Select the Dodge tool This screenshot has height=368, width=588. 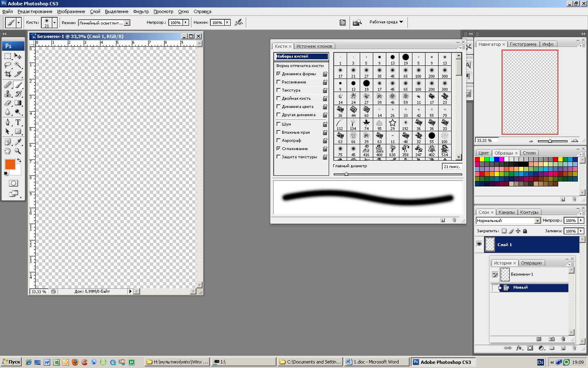click(x=18, y=112)
